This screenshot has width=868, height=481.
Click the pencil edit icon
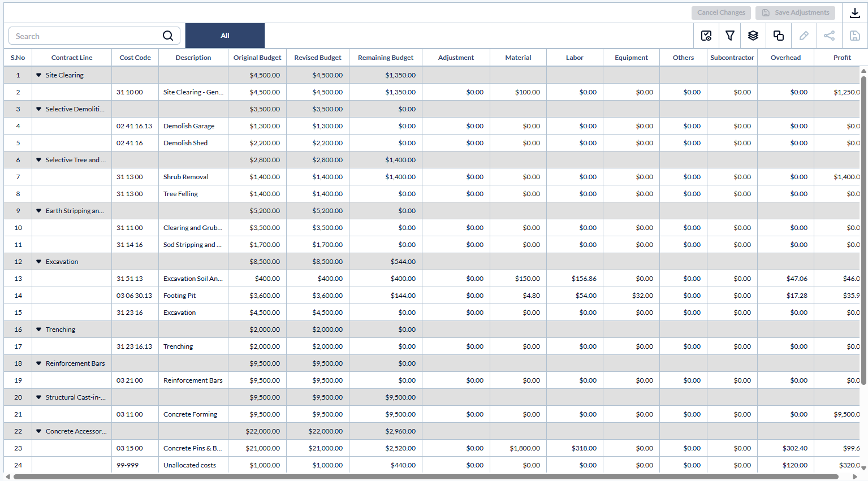coord(804,36)
